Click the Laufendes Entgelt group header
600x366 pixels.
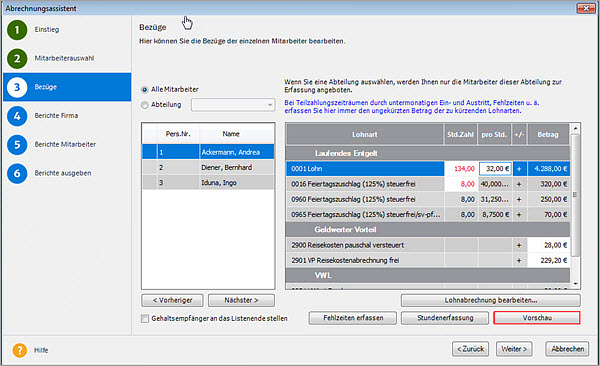click(x=428, y=153)
